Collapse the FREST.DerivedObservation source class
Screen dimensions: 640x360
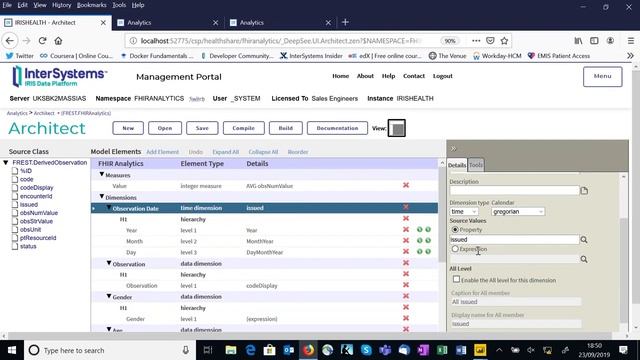point(6,162)
